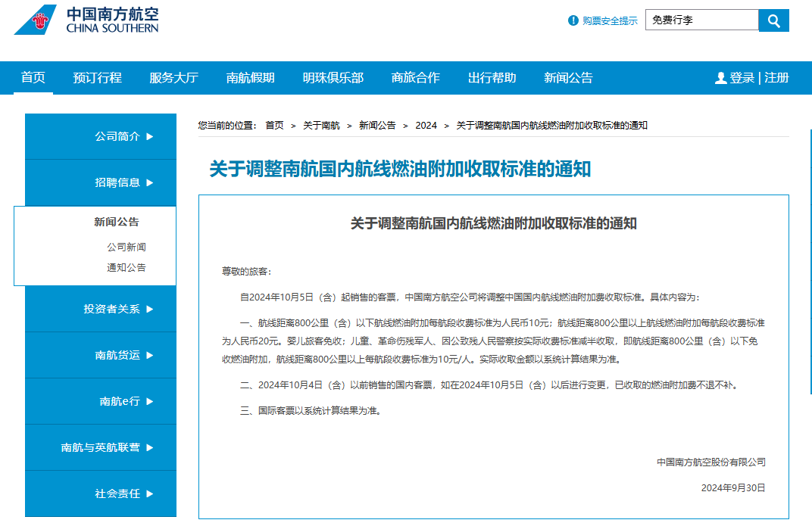Go to 出行帮助 in top navigation

click(x=492, y=78)
